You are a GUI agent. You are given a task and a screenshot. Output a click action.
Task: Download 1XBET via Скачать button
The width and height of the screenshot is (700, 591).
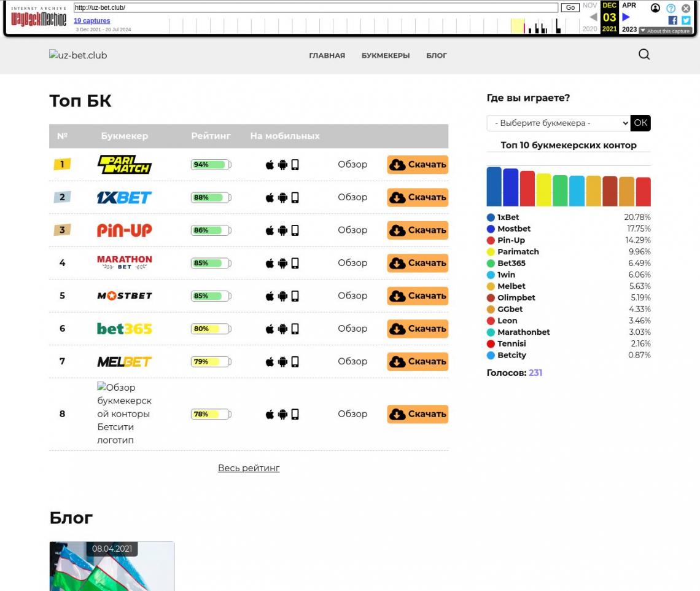(418, 197)
